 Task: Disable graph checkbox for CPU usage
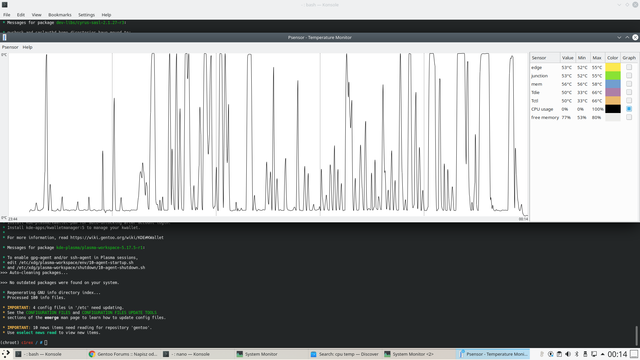point(629,109)
